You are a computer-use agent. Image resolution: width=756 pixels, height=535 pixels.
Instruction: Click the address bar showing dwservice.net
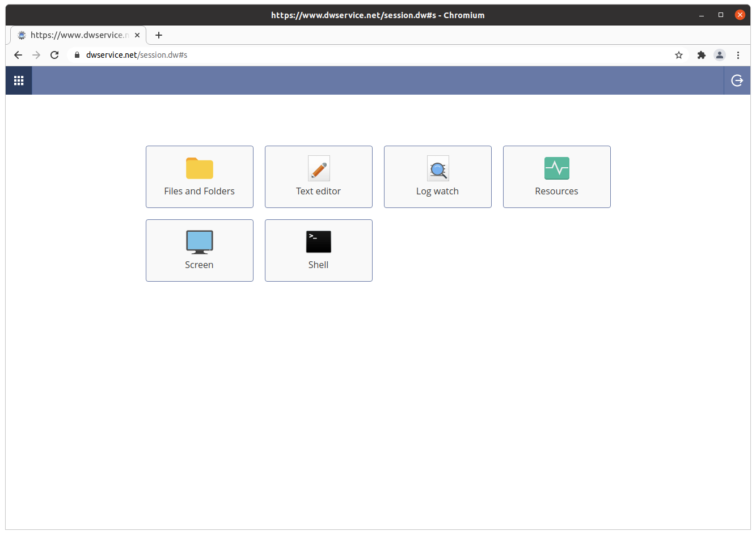340,55
